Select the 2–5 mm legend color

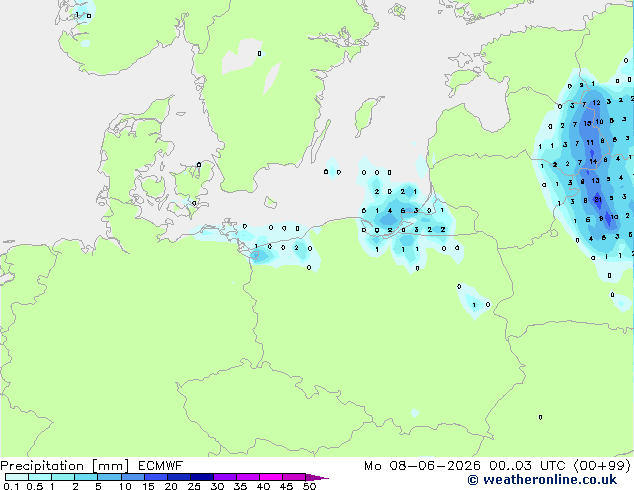86,477
